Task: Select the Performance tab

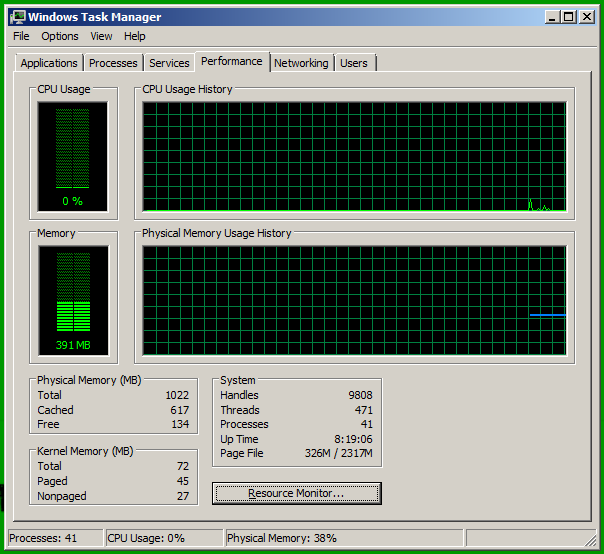Action: [x=232, y=61]
